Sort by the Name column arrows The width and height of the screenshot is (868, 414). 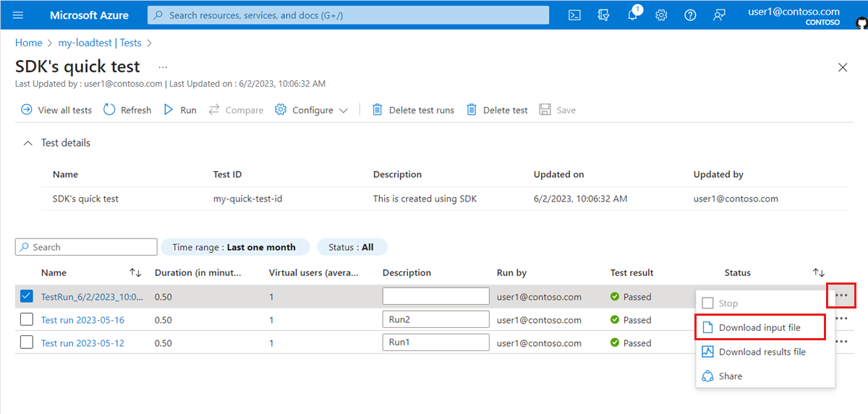click(x=135, y=272)
